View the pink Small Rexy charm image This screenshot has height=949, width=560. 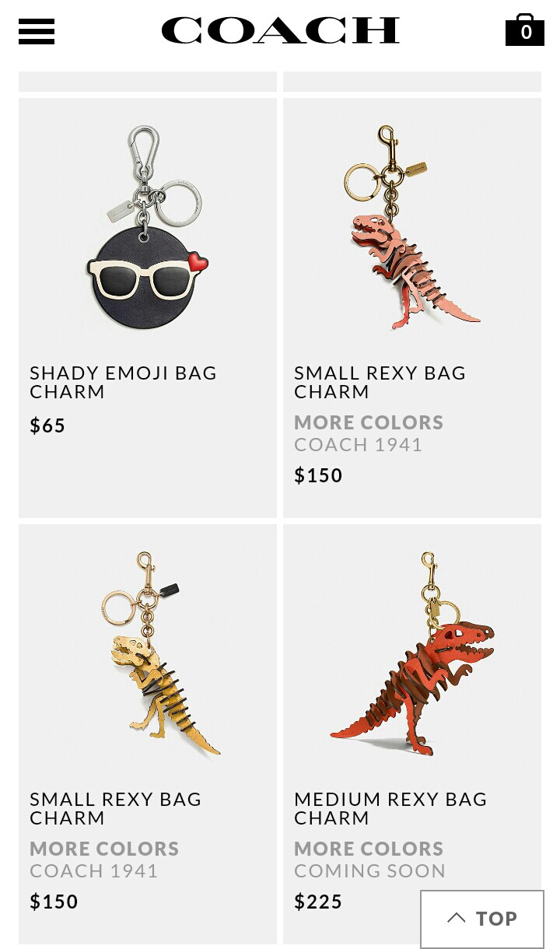pos(412,226)
